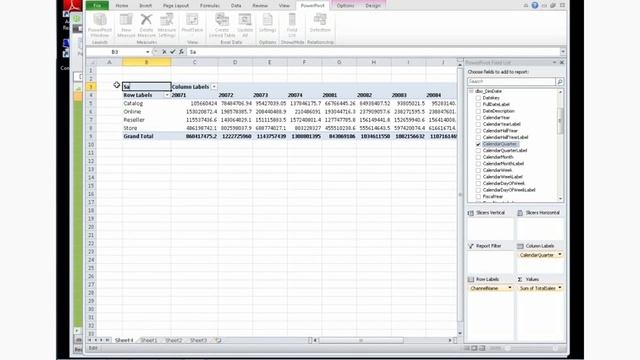Open Measure Settings in the ribbon

coord(167,25)
